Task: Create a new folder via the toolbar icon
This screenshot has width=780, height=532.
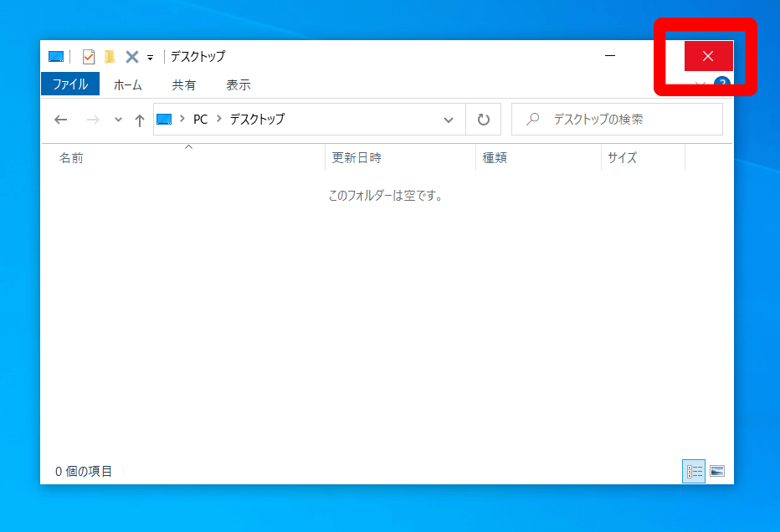Action: tap(110, 56)
